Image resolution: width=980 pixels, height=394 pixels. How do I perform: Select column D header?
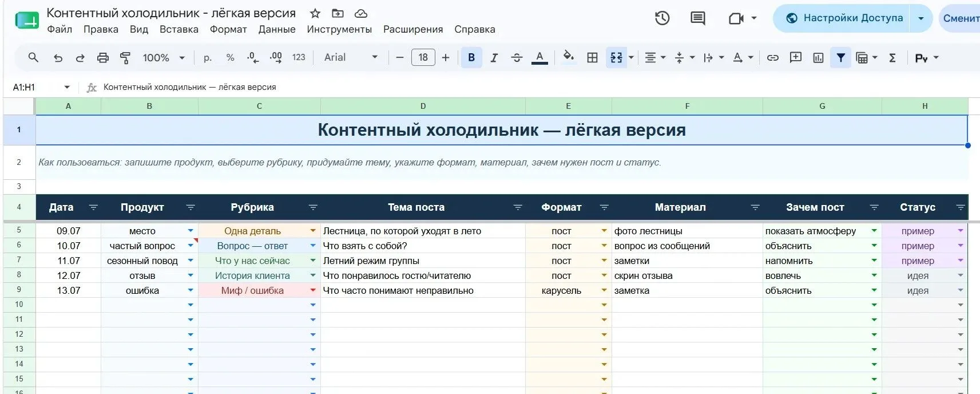coord(423,106)
